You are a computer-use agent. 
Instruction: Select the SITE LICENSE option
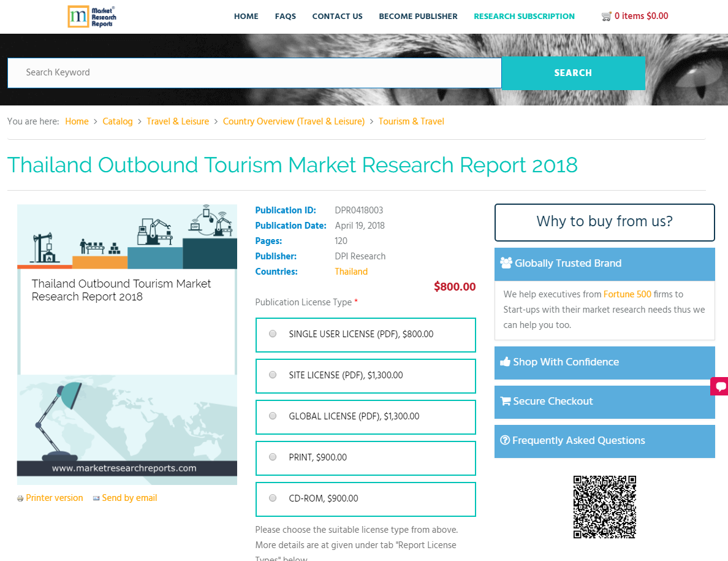click(272, 375)
